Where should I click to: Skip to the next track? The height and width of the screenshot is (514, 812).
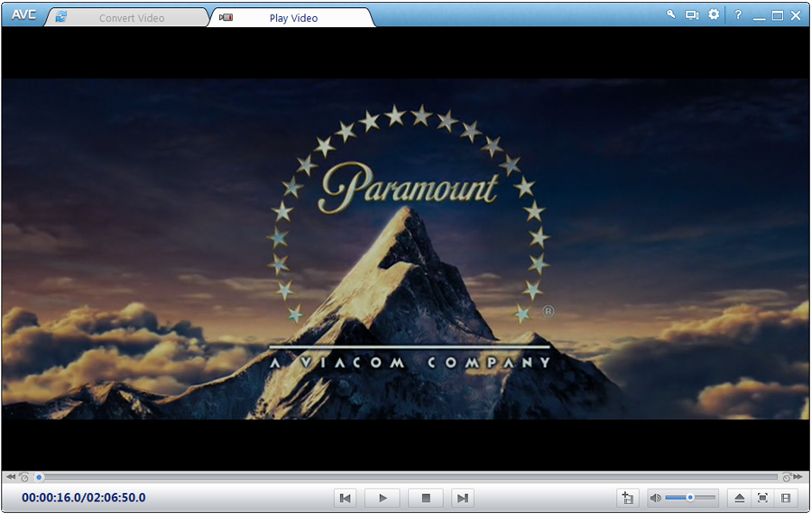pyautogui.click(x=463, y=498)
